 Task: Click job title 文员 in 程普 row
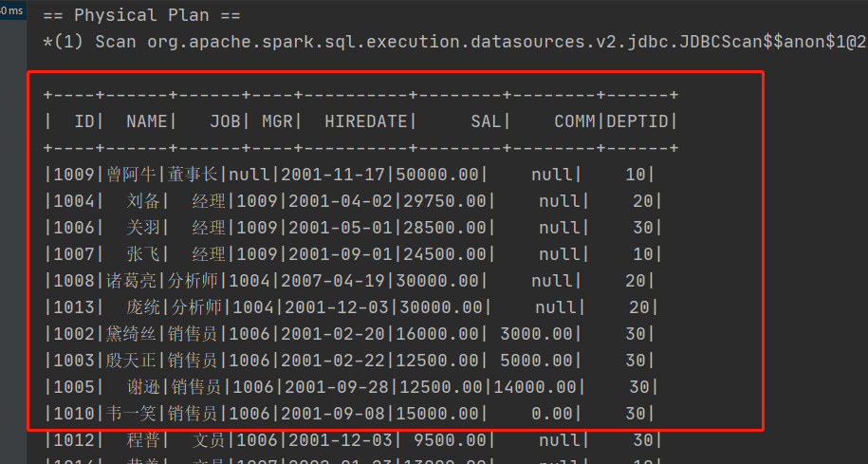coord(208,440)
